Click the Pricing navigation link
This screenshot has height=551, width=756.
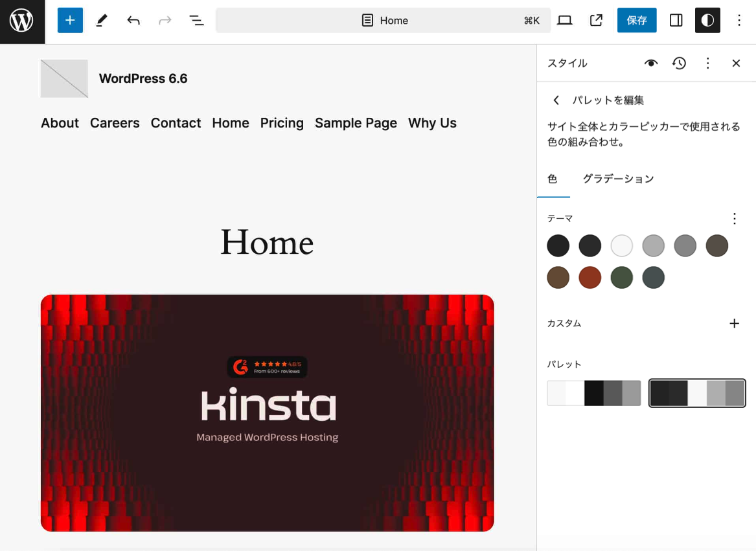282,123
